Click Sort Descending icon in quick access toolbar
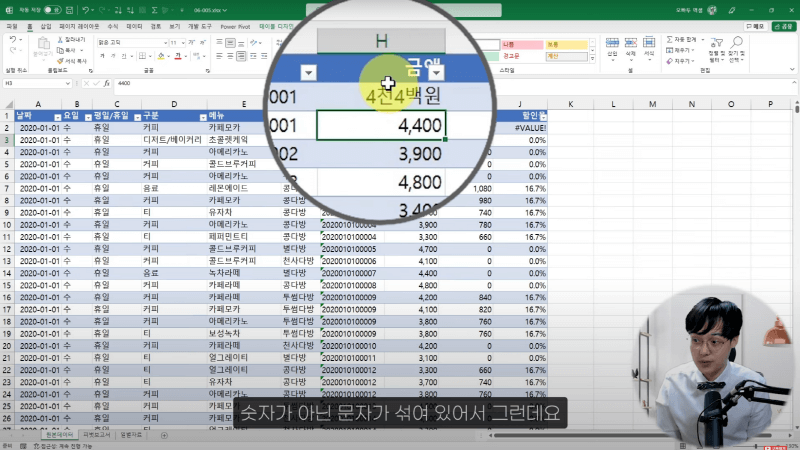The height and width of the screenshot is (450, 800). [x=130, y=10]
